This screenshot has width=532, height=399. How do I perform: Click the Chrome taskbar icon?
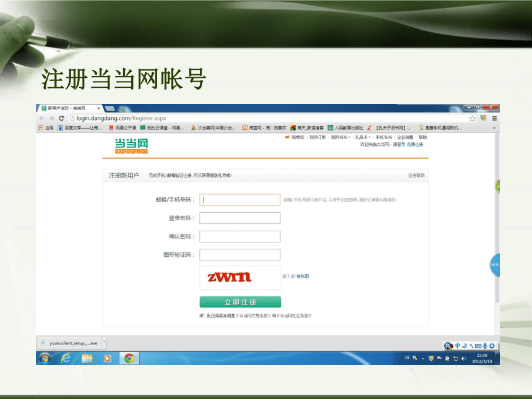click(x=129, y=358)
